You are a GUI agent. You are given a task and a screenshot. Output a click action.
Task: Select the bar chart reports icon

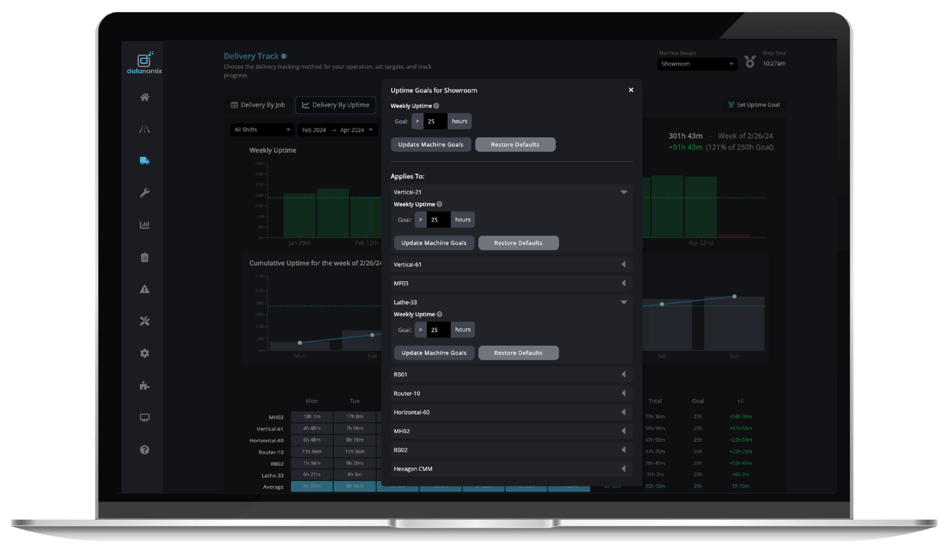click(x=144, y=224)
